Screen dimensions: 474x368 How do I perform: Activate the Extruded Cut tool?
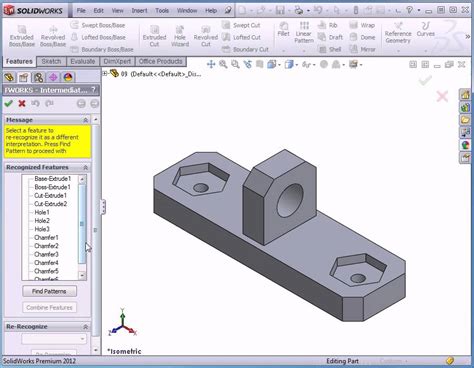(x=154, y=36)
